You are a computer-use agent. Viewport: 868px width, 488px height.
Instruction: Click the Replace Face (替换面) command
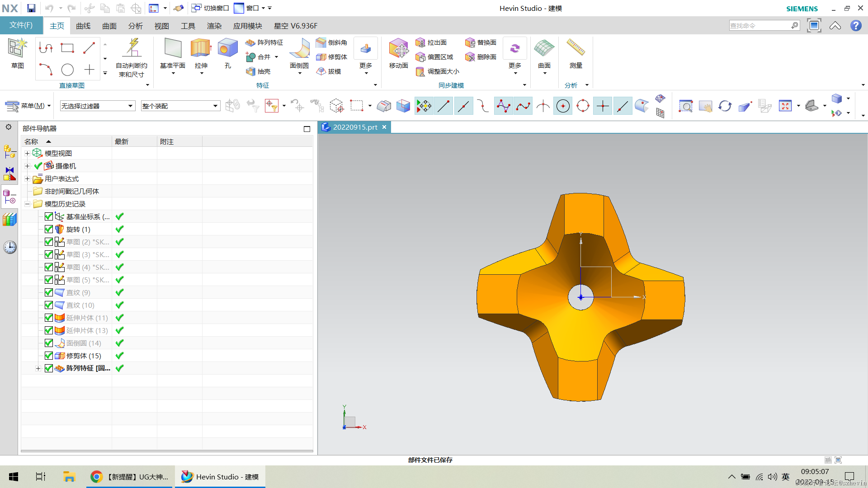pyautogui.click(x=481, y=42)
